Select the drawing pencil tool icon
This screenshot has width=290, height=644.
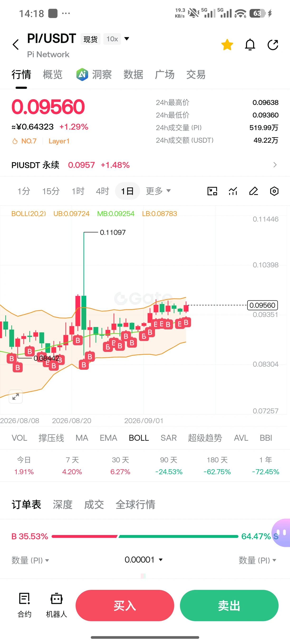pyautogui.click(x=253, y=191)
